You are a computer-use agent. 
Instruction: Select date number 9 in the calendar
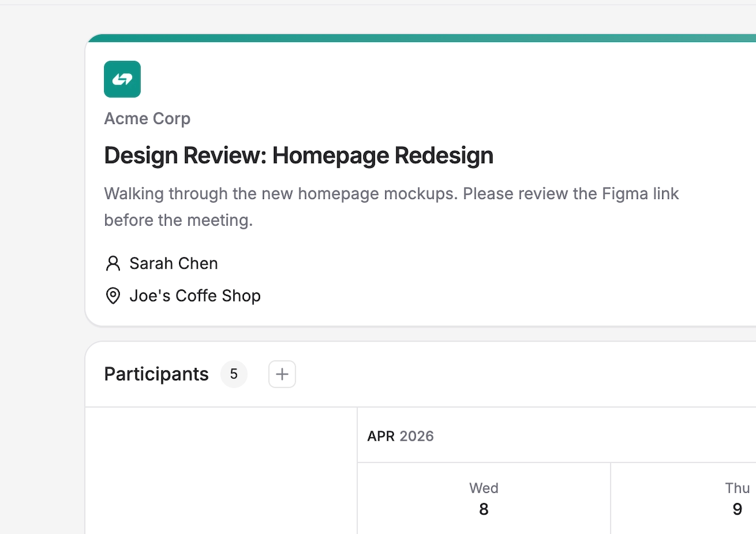point(737,509)
